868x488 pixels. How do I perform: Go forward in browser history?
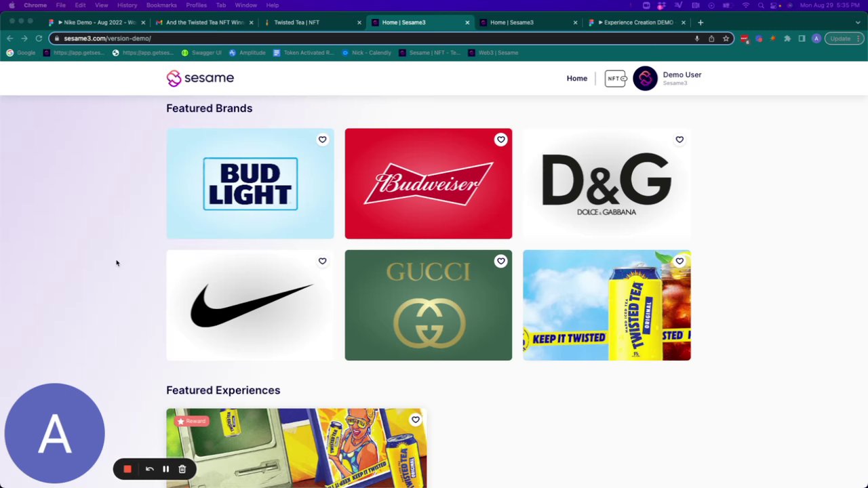tap(24, 39)
